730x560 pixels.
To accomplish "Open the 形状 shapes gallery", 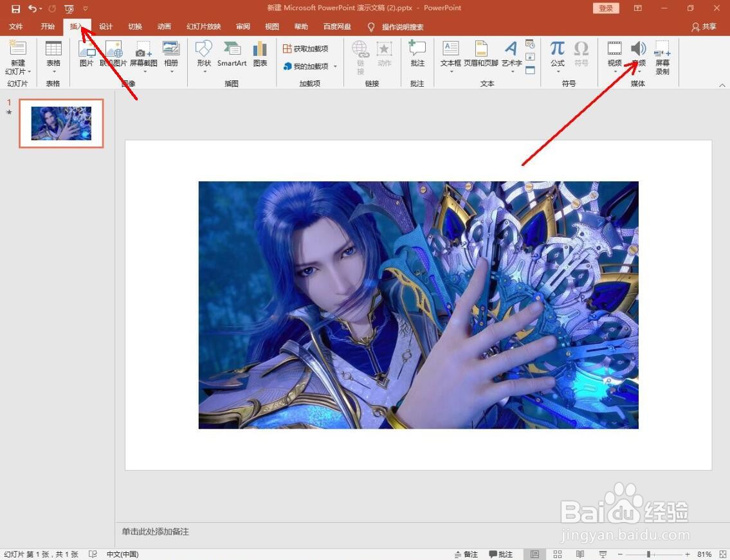I will (x=204, y=57).
